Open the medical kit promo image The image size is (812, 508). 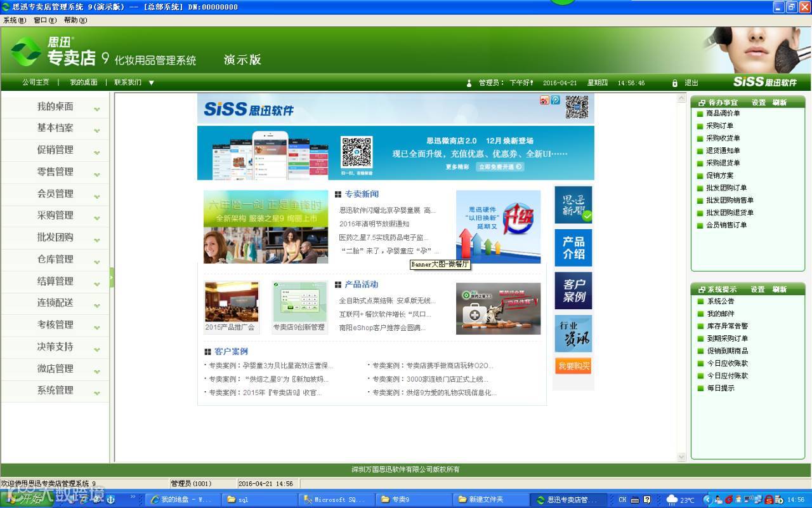498,309
